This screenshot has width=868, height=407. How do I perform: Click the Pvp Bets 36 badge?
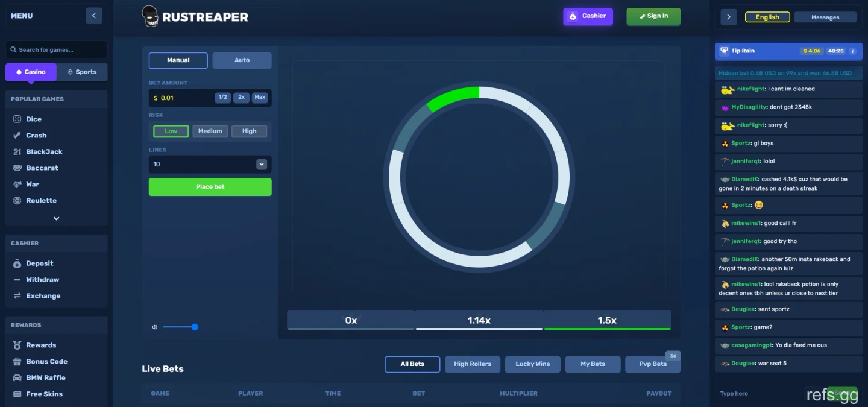pyautogui.click(x=673, y=356)
